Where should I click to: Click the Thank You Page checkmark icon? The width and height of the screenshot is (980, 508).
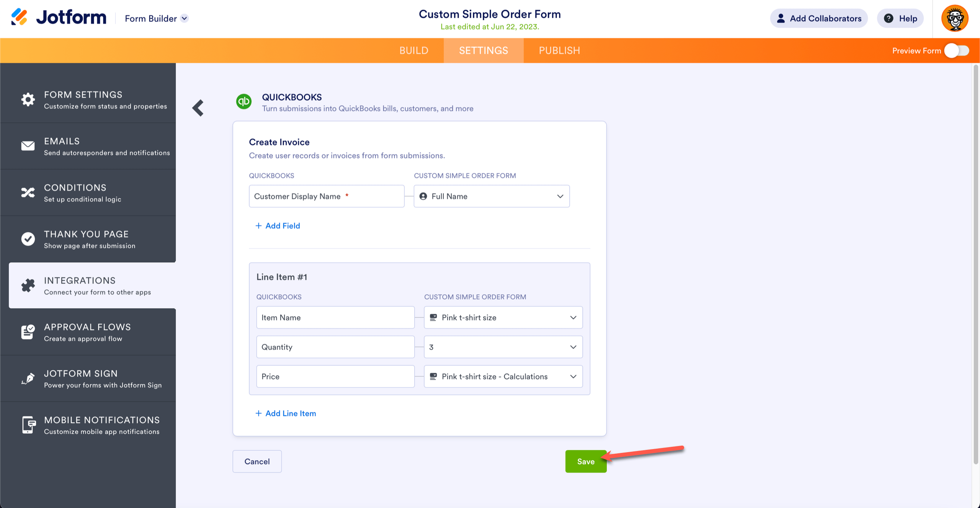click(x=28, y=239)
